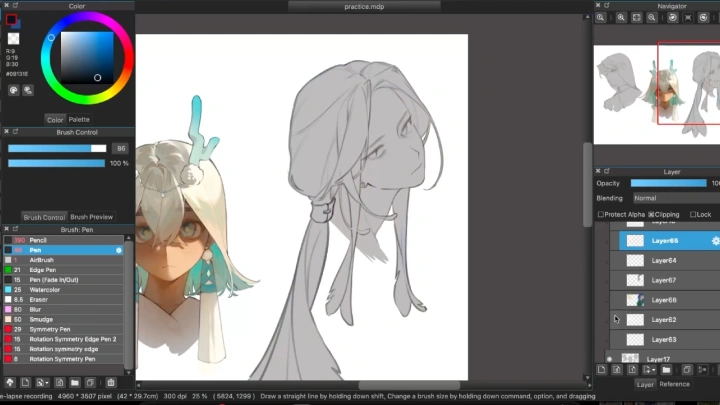Select the Layer64 layer

point(664,260)
